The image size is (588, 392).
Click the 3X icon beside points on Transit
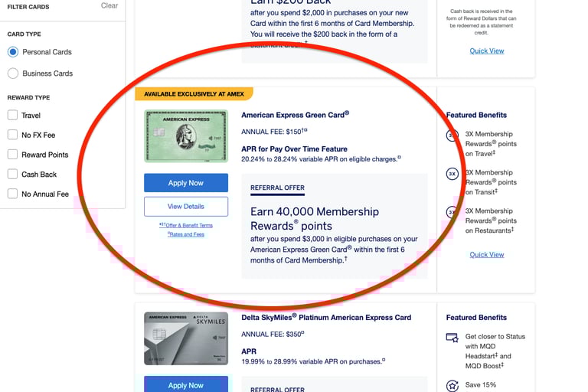click(452, 174)
